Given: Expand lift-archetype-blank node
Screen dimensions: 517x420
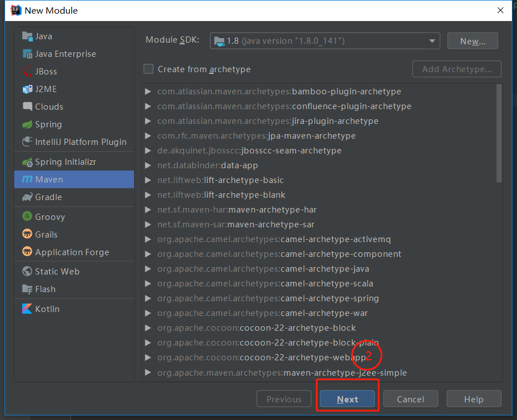Looking at the screenshot, I should pos(148,195).
